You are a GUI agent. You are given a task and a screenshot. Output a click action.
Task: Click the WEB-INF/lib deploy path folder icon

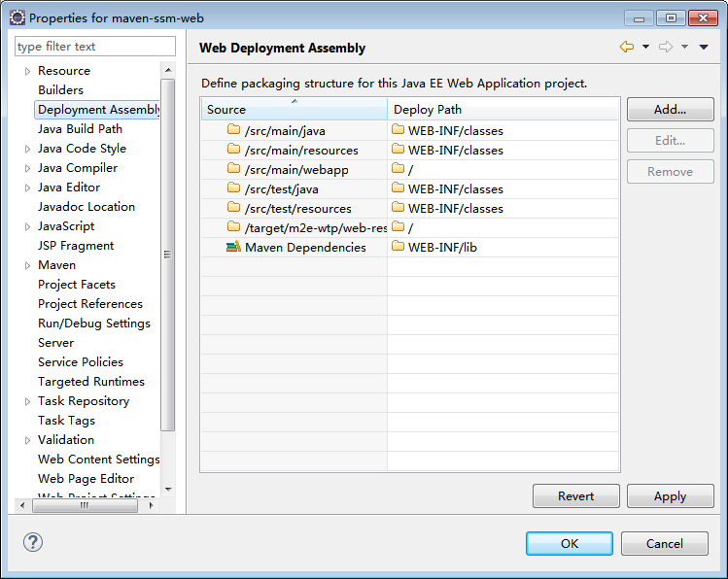pos(398,247)
